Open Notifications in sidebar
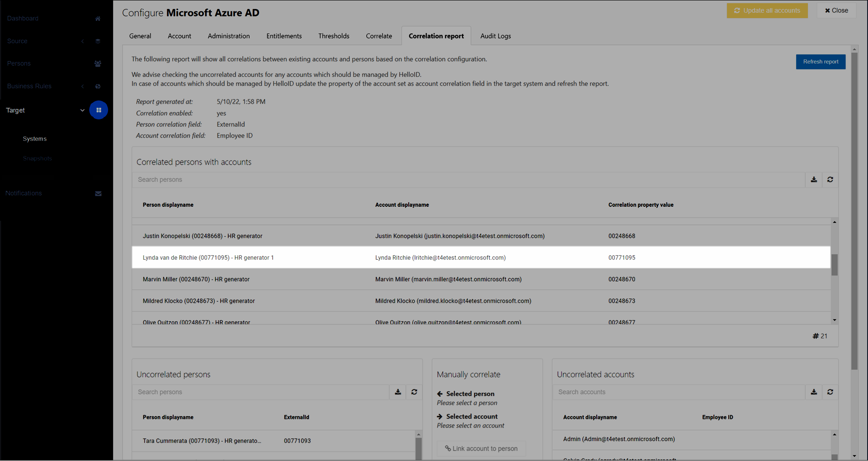868x461 pixels. click(x=24, y=193)
